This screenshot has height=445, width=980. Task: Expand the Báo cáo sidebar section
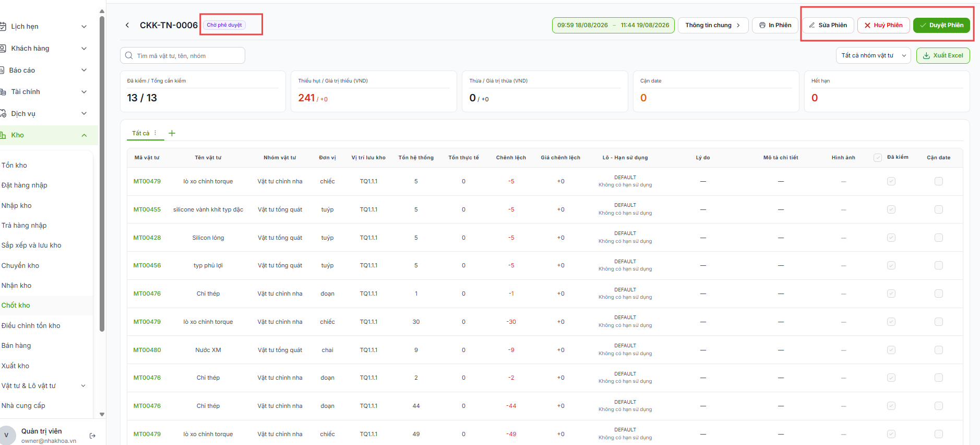click(84, 70)
